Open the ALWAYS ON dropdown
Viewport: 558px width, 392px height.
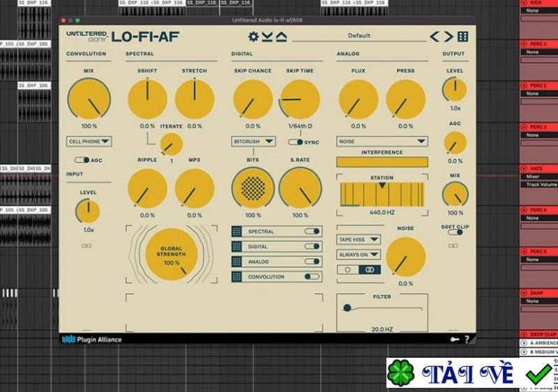tap(359, 255)
